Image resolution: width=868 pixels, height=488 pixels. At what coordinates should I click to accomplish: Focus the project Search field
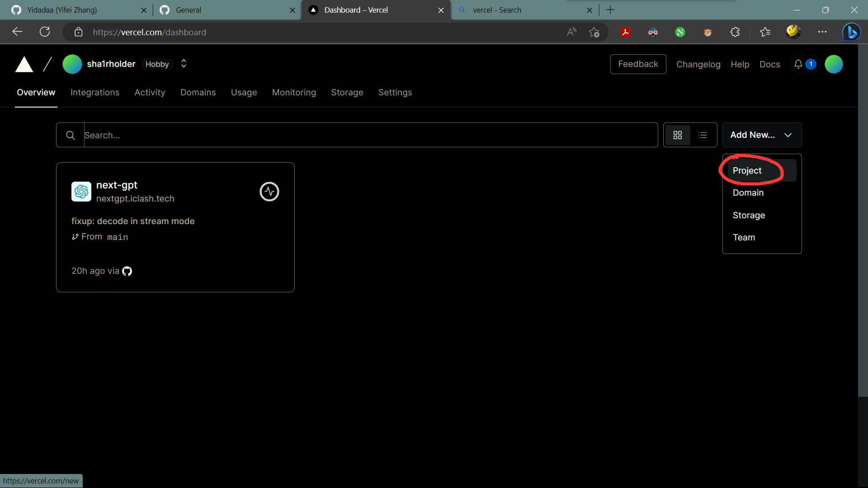click(x=370, y=135)
